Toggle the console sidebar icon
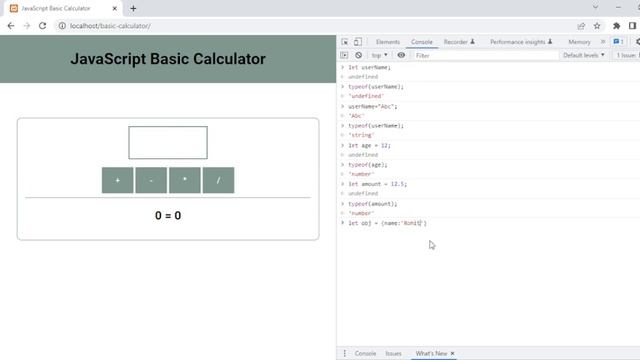The width and height of the screenshot is (640, 360). pyautogui.click(x=344, y=55)
